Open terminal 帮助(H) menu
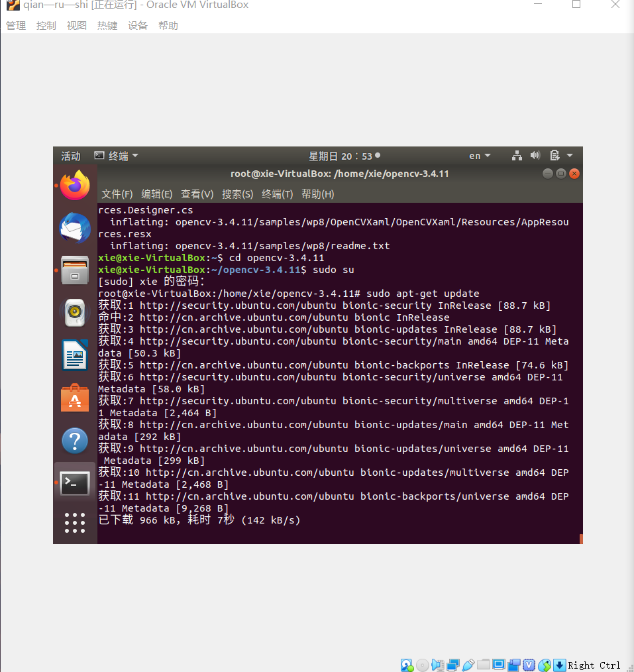 tap(318, 194)
